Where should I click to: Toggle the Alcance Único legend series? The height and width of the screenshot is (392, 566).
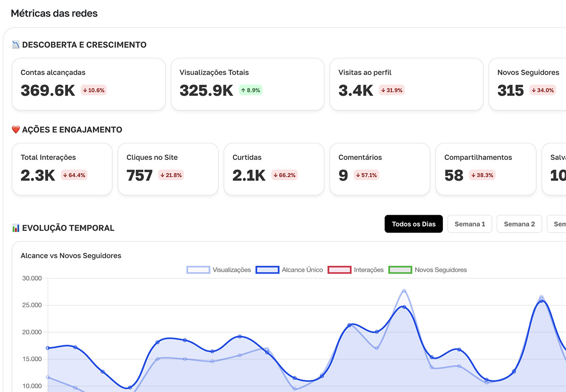point(289,270)
